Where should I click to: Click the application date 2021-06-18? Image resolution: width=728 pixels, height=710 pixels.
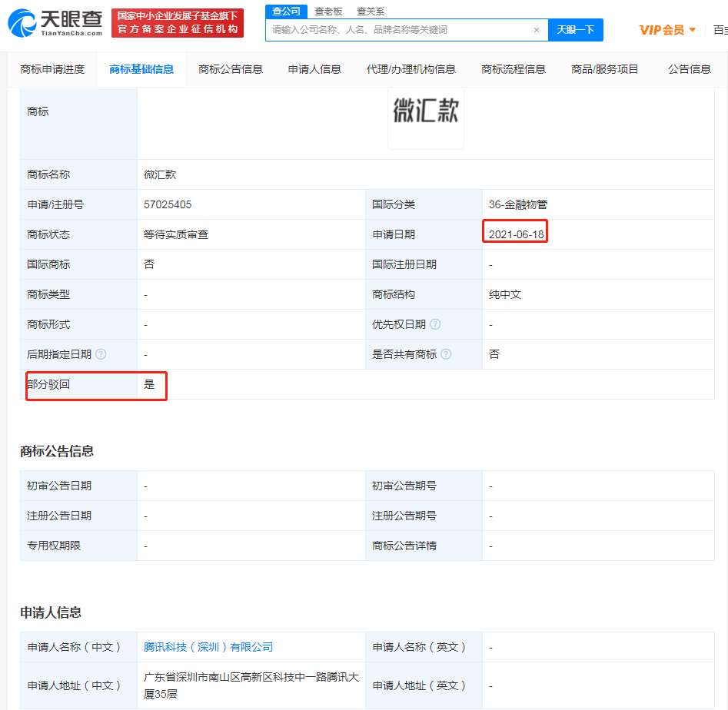(x=516, y=235)
